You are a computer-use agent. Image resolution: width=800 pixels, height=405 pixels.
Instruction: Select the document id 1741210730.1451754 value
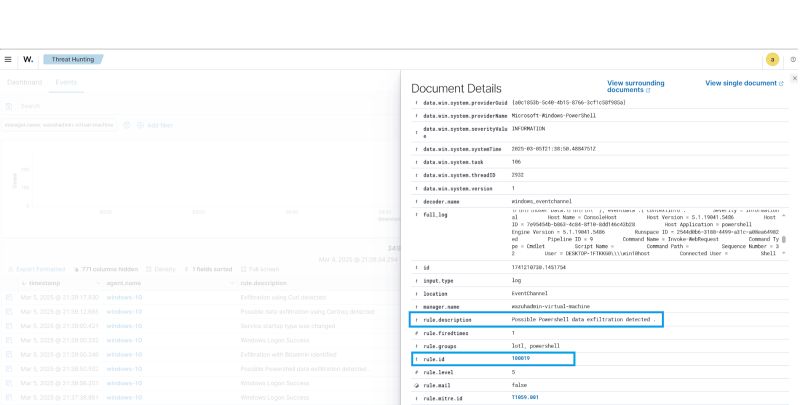538,267
